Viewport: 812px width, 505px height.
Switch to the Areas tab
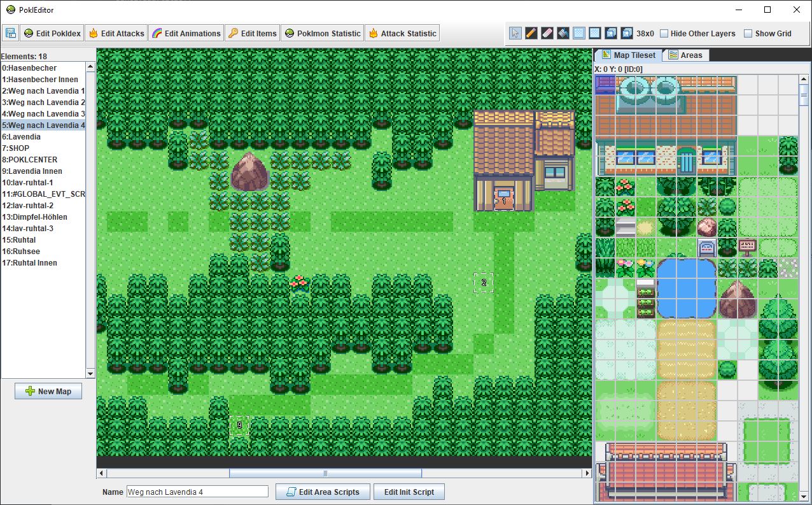tap(685, 55)
